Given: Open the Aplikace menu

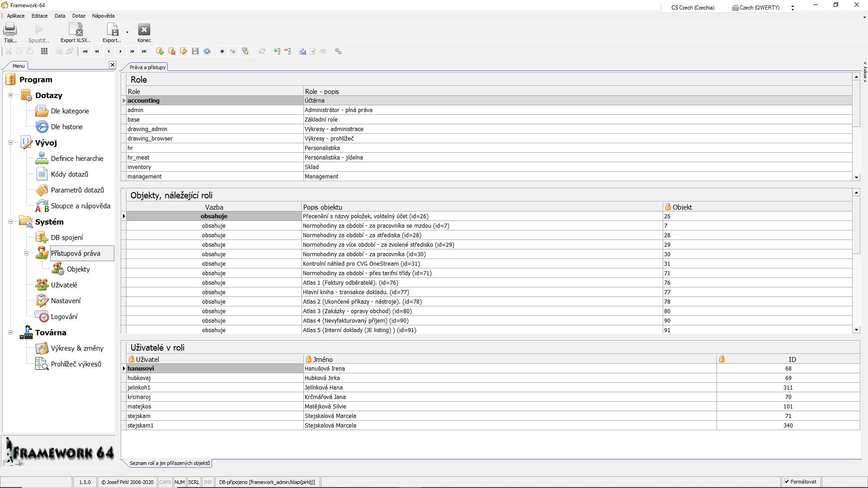Looking at the screenshot, I should pyautogui.click(x=16, y=16).
